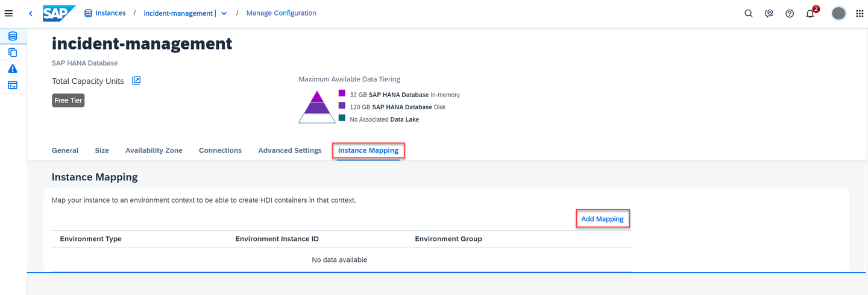Switch to the Advanced Settings tab

coord(290,150)
